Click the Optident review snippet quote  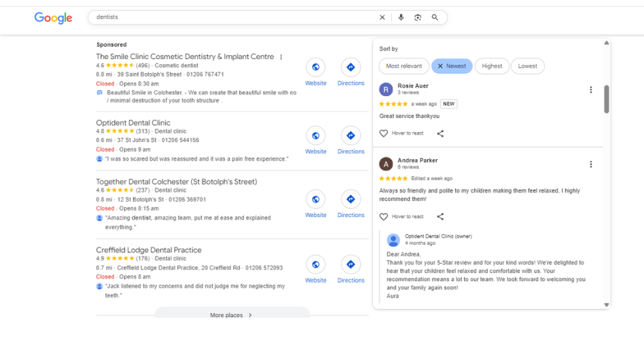pos(197,159)
